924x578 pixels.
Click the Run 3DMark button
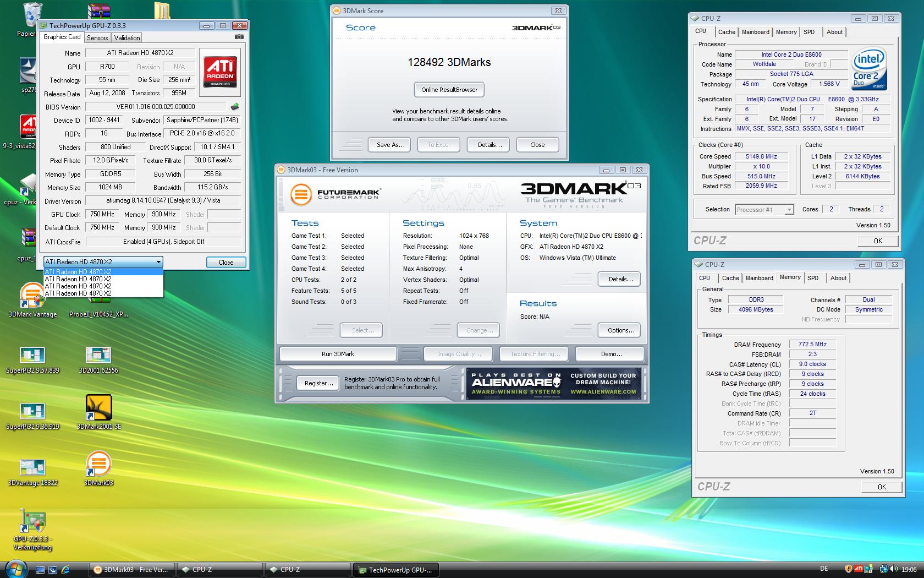(338, 354)
